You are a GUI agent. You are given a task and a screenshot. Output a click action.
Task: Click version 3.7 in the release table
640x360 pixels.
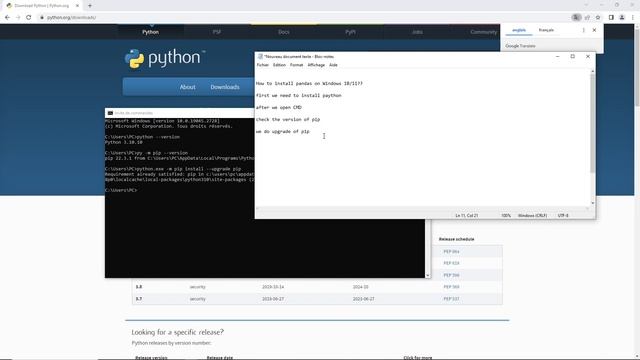click(139, 299)
